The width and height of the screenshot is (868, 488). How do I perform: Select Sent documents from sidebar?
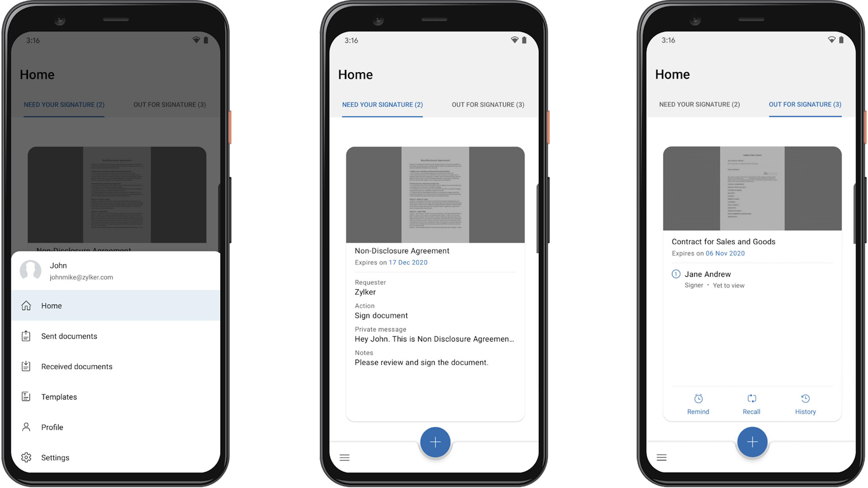(x=69, y=335)
